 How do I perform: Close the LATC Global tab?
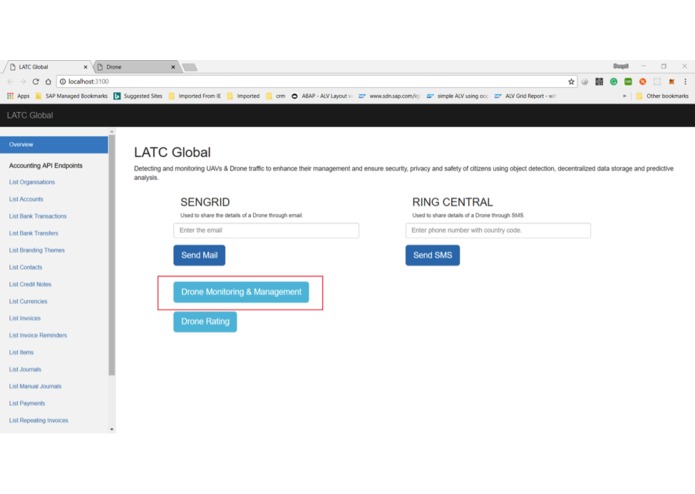point(86,67)
